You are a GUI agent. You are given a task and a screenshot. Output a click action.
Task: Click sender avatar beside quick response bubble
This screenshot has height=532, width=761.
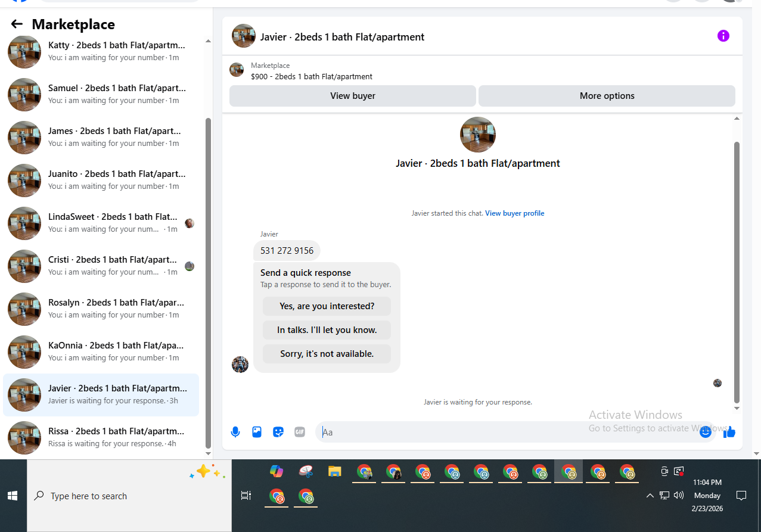(x=240, y=365)
